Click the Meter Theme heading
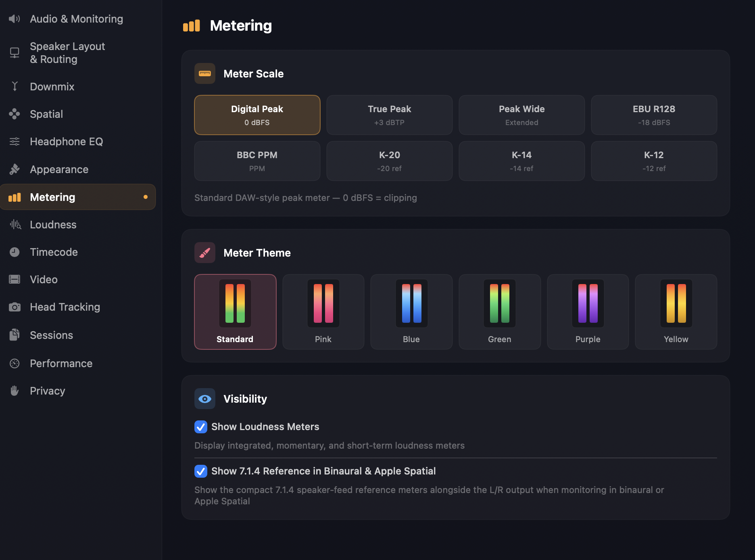Viewport: 755px width, 560px height. click(x=257, y=253)
